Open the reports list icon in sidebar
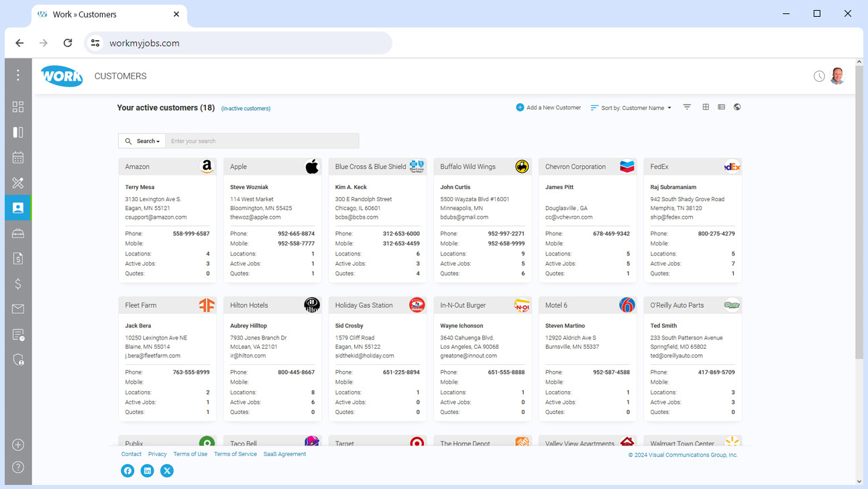This screenshot has width=868, height=489. 18,335
